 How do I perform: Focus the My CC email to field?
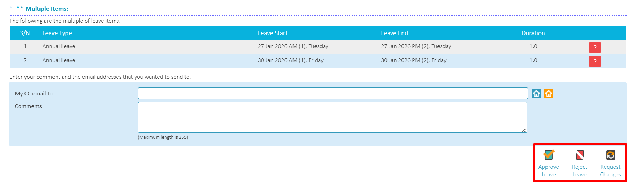pos(332,93)
